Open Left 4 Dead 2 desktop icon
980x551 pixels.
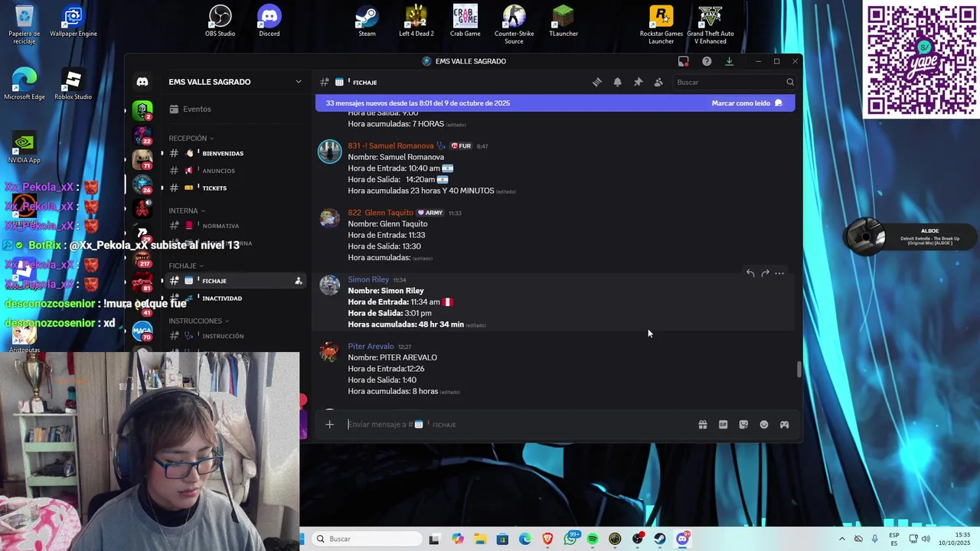[416, 21]
